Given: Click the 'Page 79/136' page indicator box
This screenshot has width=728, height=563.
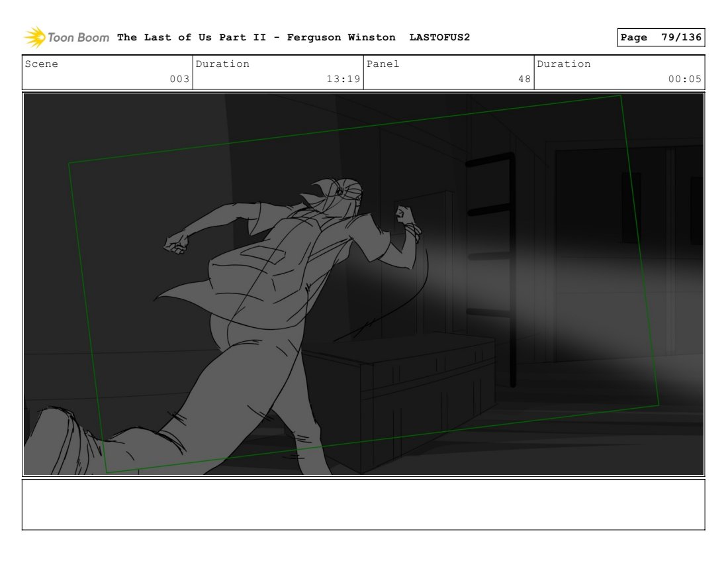Looking at the screenshot, I should pyautogui.click(x=660, y=37).
